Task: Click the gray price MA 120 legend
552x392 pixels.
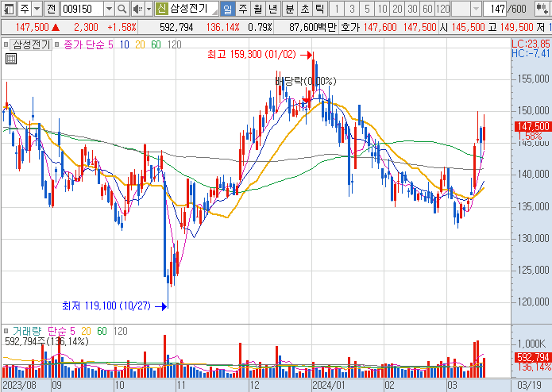Action: click(x=174, y=44)
